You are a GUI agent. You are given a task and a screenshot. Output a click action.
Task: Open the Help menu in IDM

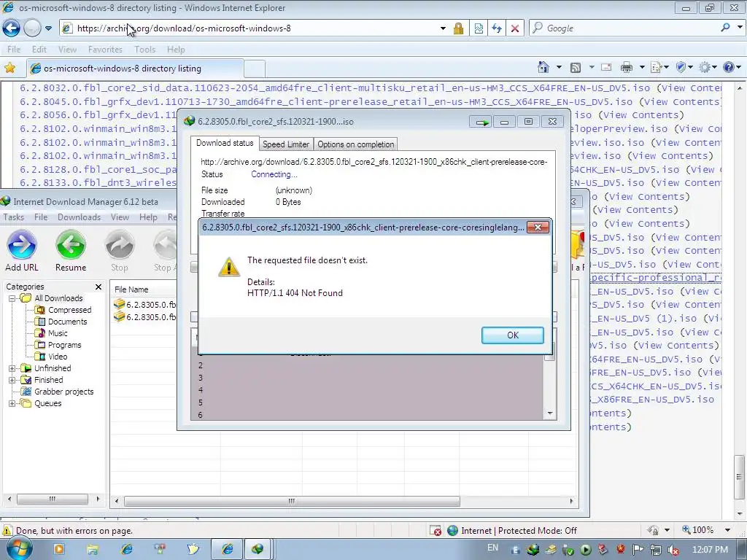point(148,217)
